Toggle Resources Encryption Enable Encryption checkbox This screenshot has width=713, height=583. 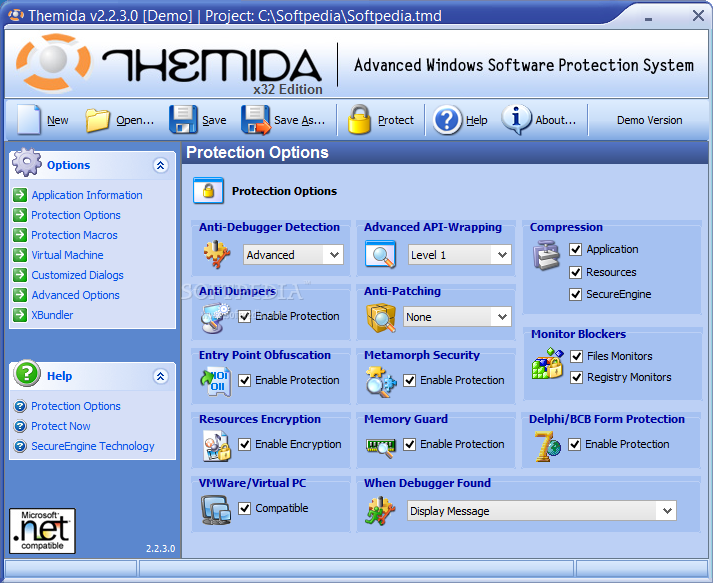[x=245, y=444]
